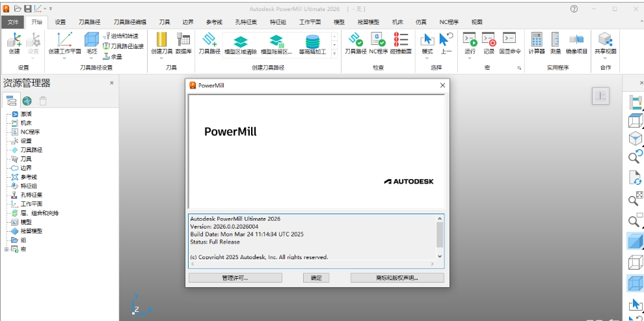Click the 计算器 calculator icon in ribbon
The image size is (644, 321).
click(x=537, y=43)
